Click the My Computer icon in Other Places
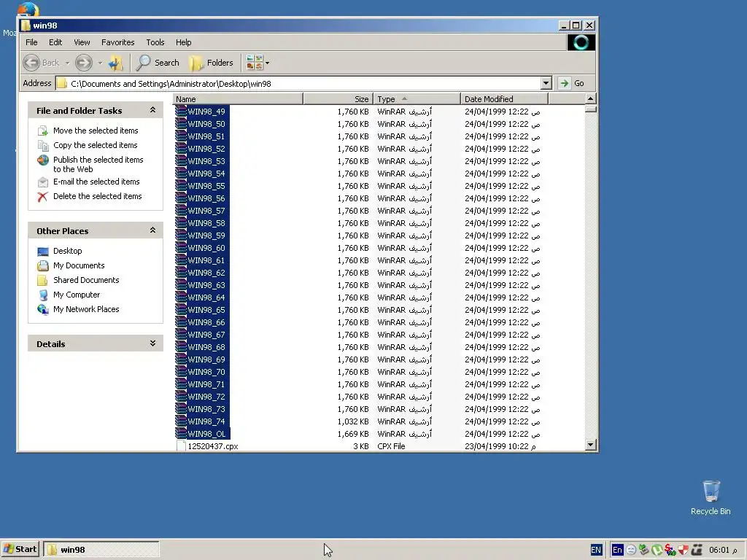This screenshot has height=560, width=747. pyautogui.click(x=43, y=295)
